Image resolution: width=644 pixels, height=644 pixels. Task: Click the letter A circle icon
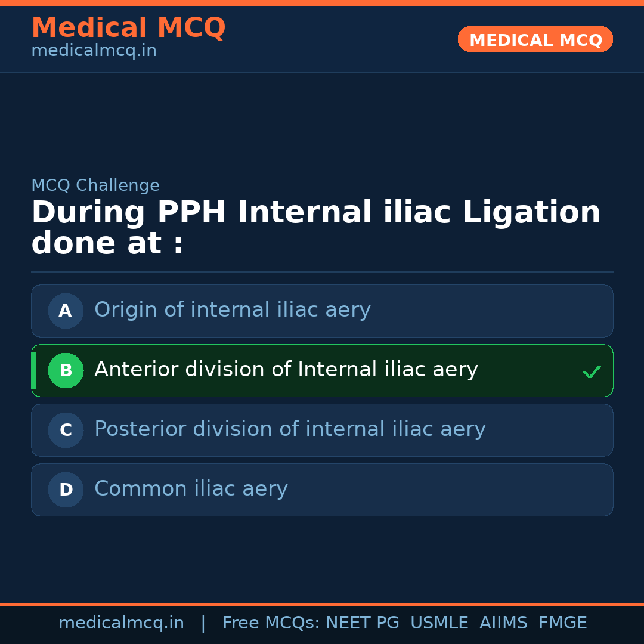point(66,311)
